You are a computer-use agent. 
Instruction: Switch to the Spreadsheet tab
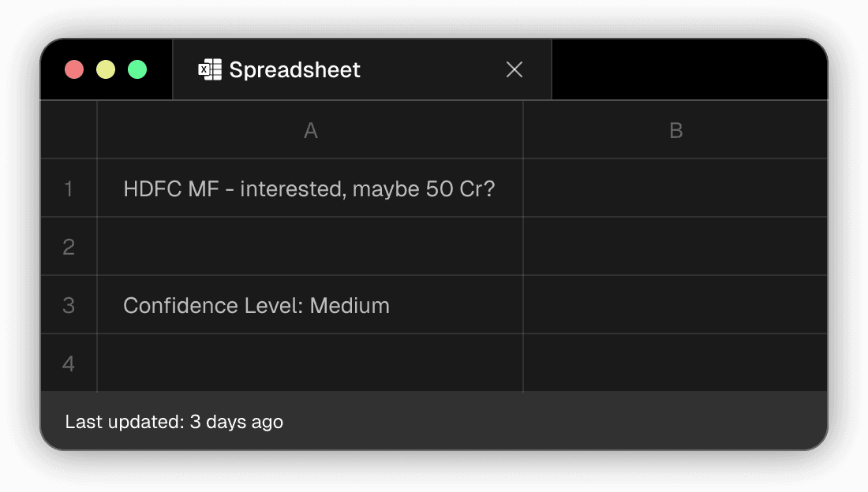(x=294, y=69)
